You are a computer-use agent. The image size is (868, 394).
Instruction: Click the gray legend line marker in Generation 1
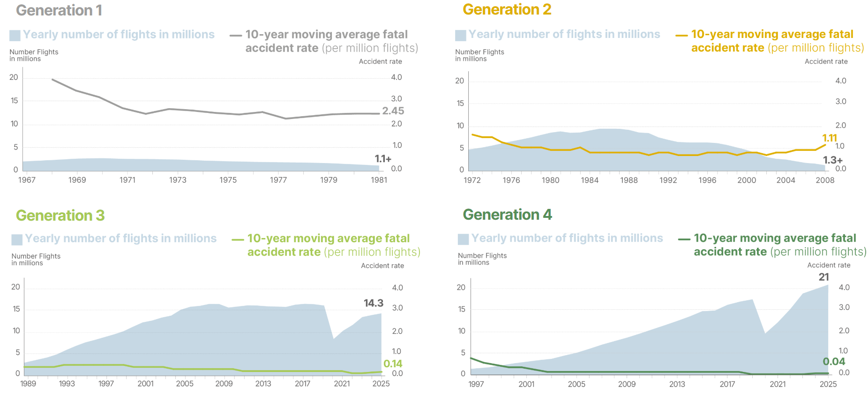(x=236, y=36)
